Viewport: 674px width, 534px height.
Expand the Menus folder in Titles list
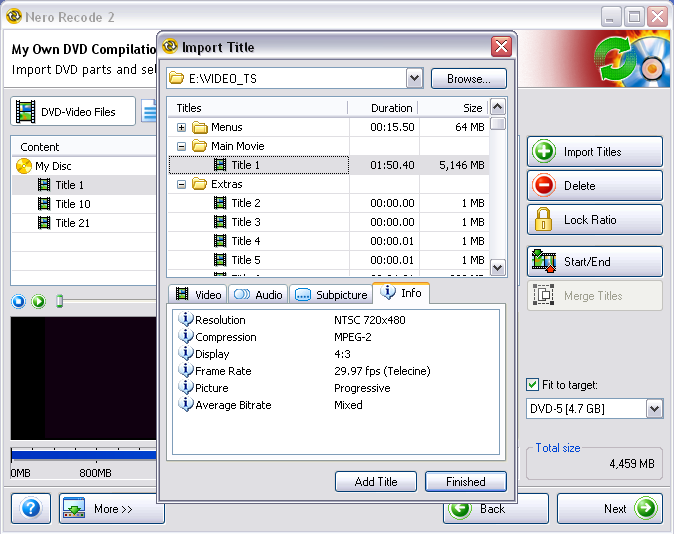181,127
